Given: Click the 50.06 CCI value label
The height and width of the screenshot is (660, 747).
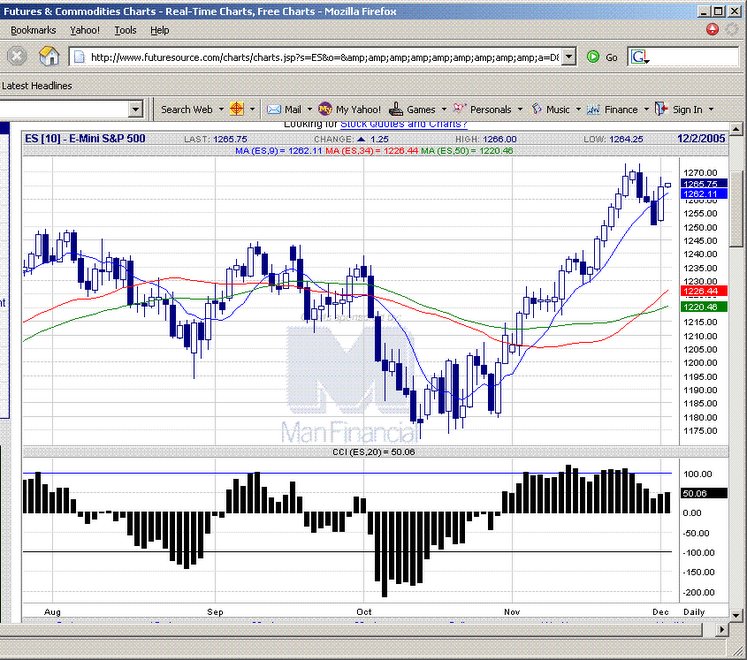Looking at the screenshot, I should (704, 493).
